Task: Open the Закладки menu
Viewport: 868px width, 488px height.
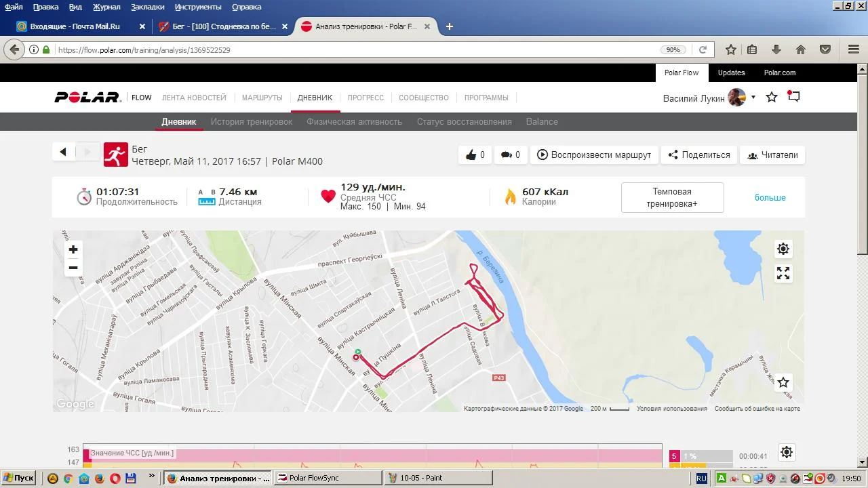Action: click(147, 7)
